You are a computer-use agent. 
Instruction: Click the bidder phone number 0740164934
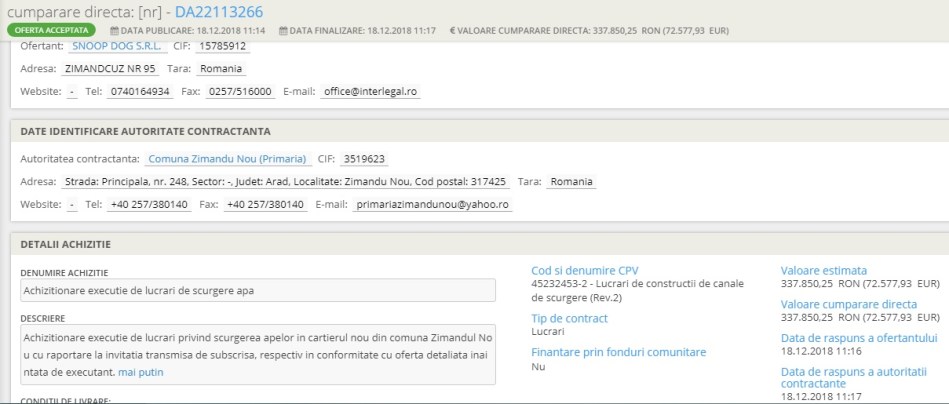[140, 92]
